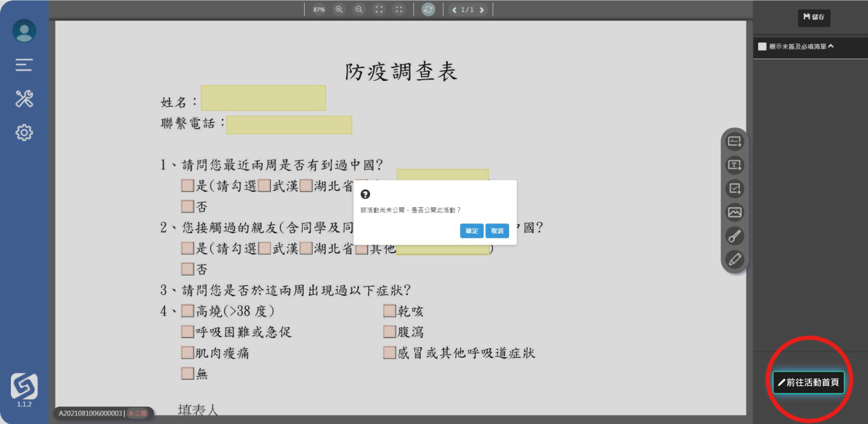
Task: Zoom out of the document
Action: point(359,10)
